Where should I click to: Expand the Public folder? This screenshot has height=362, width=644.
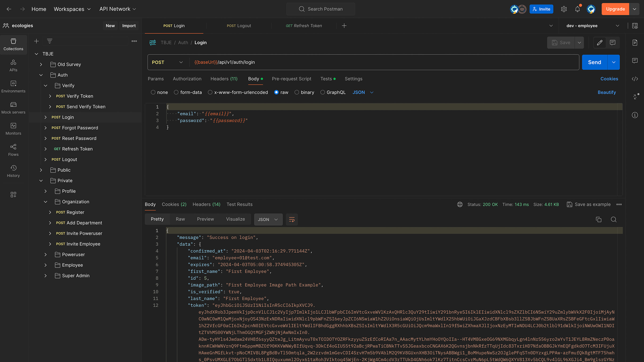click(x=41, y=170)
